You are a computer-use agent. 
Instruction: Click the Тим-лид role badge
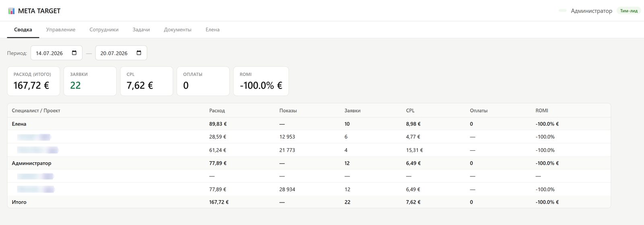(629, 11)
